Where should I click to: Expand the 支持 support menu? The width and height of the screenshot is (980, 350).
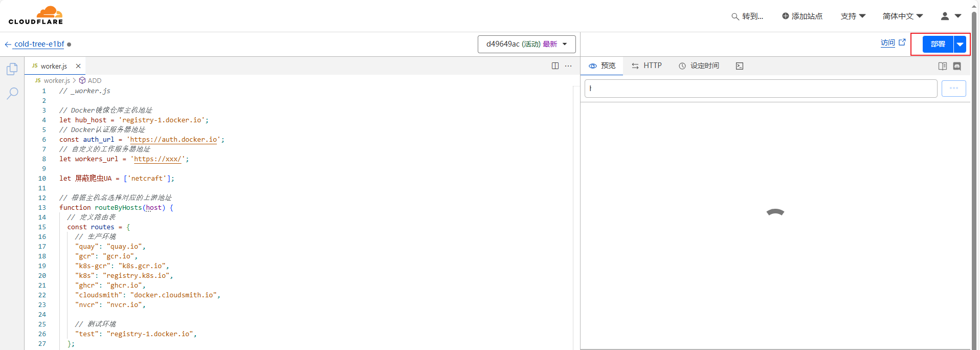(853, 16)
